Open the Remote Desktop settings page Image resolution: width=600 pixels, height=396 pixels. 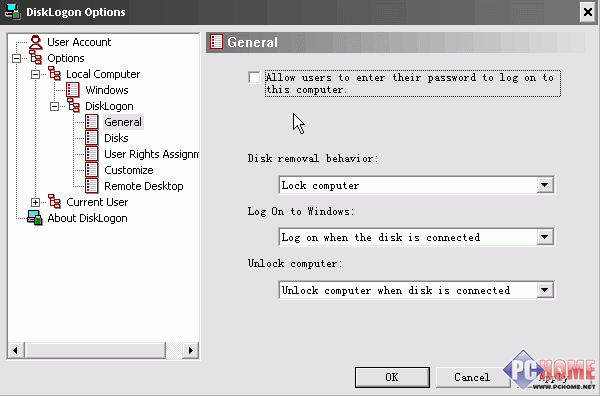[143, 186]
